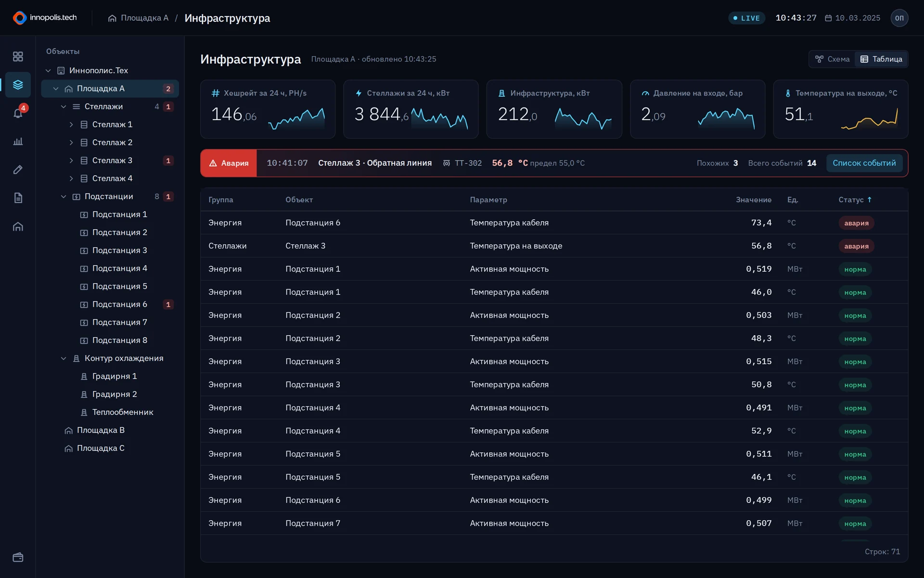Click value 56,8 in Стеллаж 3 row
Image resolution: width=924 pixels, height=578 pixels.
(761, 246)
